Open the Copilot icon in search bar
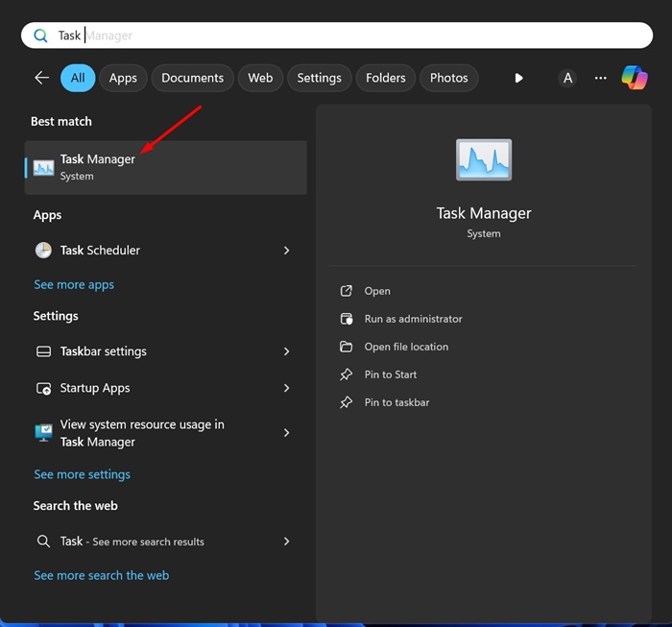The width and height of the screenshot is (672, 627). pyautogui.click(x=634, y=78)
